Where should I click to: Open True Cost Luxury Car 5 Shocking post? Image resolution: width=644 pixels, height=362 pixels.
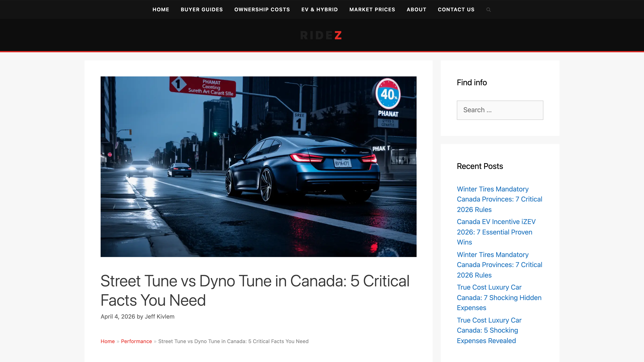489,330
